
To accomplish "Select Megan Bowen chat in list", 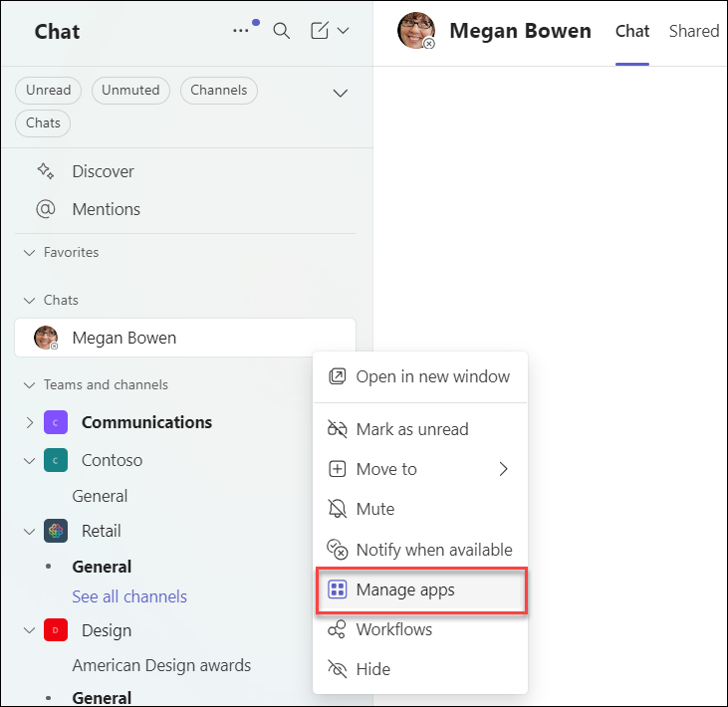I will coord(185,338).
